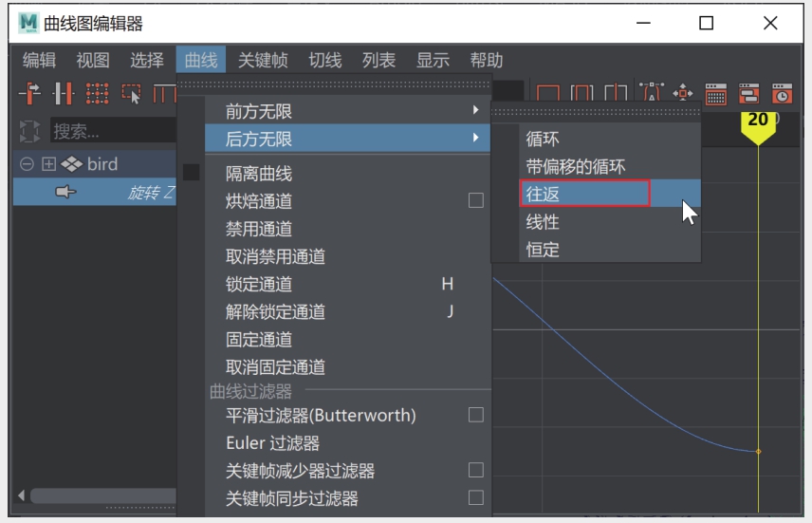The image size is (812, 523).
Task: Select 隔离曲线 menu entry
Action: pyautogui.click(x=347, y=173)
